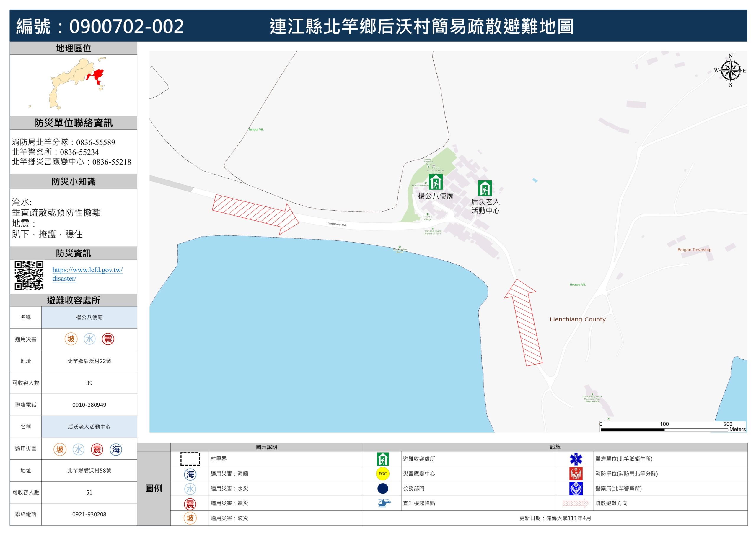Click the phone number 0910-280949
Image resolution: width=756 pixels, height=535 pixels.
coord(89,404)
